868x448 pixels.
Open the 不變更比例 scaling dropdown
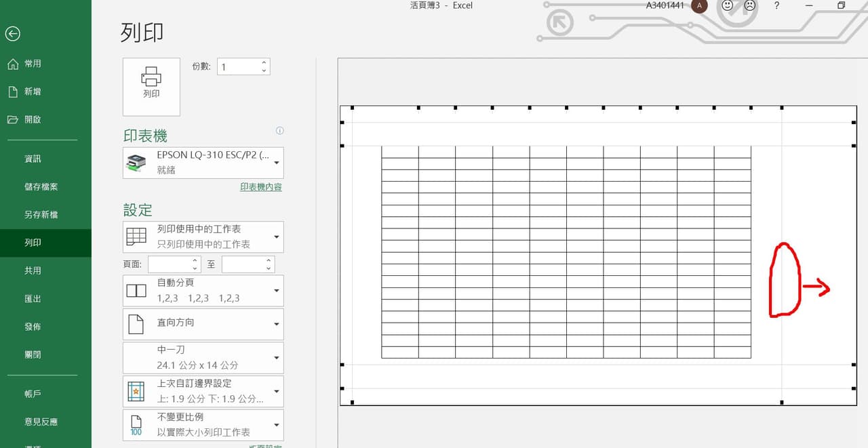pos(275,425)
